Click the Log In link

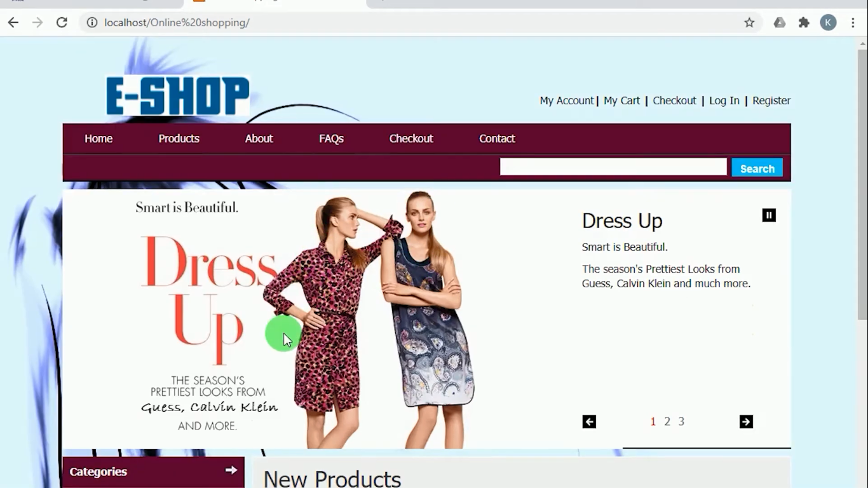(x=724, y=100)
